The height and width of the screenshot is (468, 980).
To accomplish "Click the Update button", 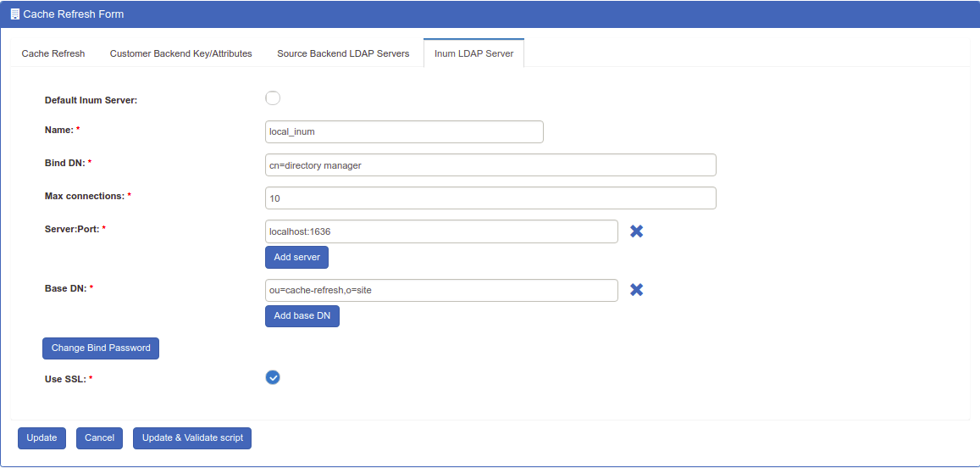I will 42,438.
